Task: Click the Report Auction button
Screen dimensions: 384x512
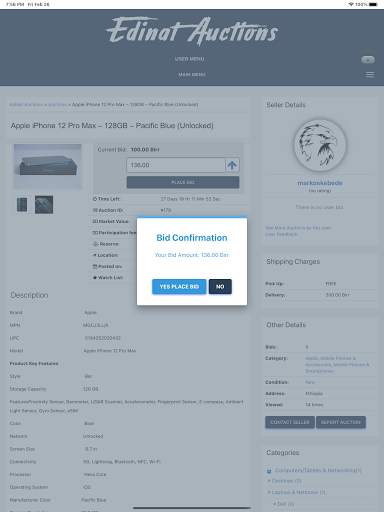Action: (x=341, y=422)
